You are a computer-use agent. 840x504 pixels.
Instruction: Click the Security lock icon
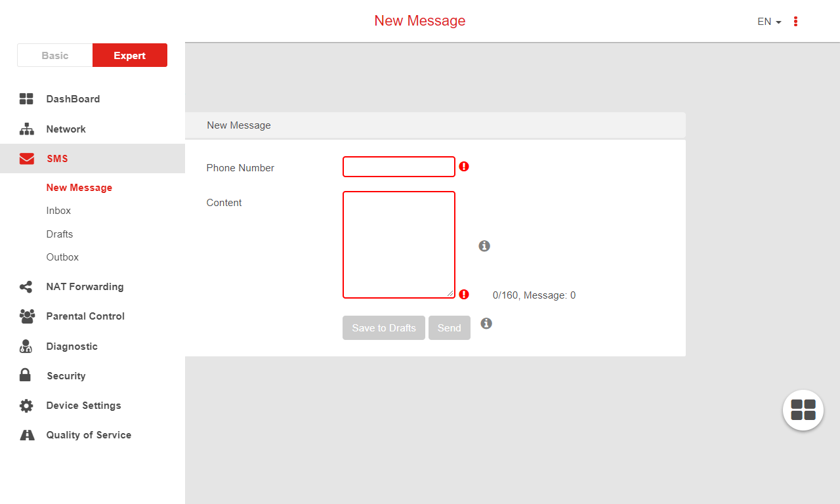(26, 375)
